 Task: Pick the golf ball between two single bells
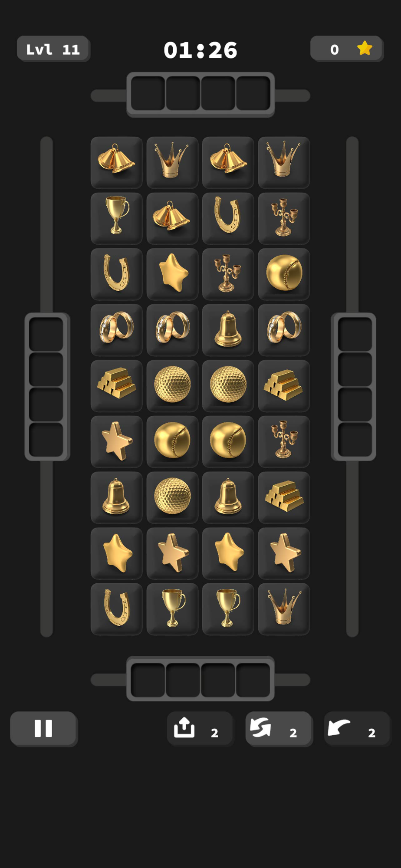tap(172, 497)
